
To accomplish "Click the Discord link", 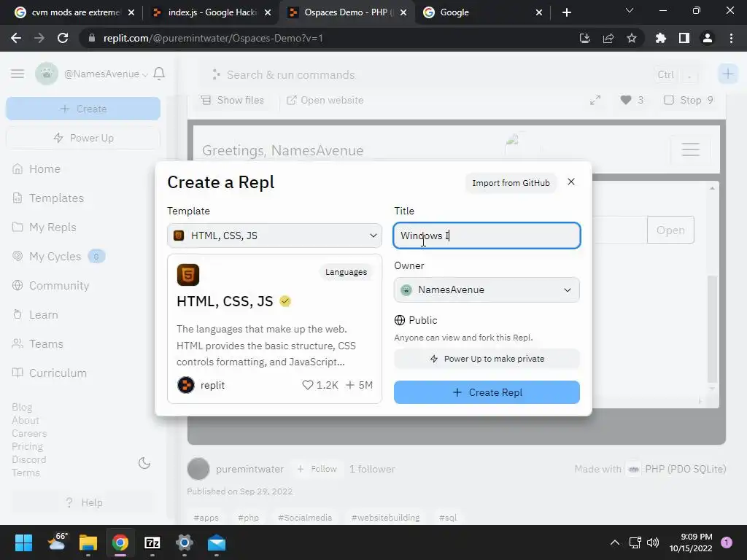I will click(28, 459).
